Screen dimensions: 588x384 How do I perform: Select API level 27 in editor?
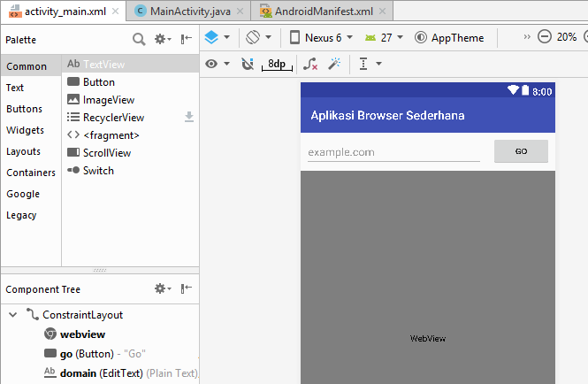point(384,37)
